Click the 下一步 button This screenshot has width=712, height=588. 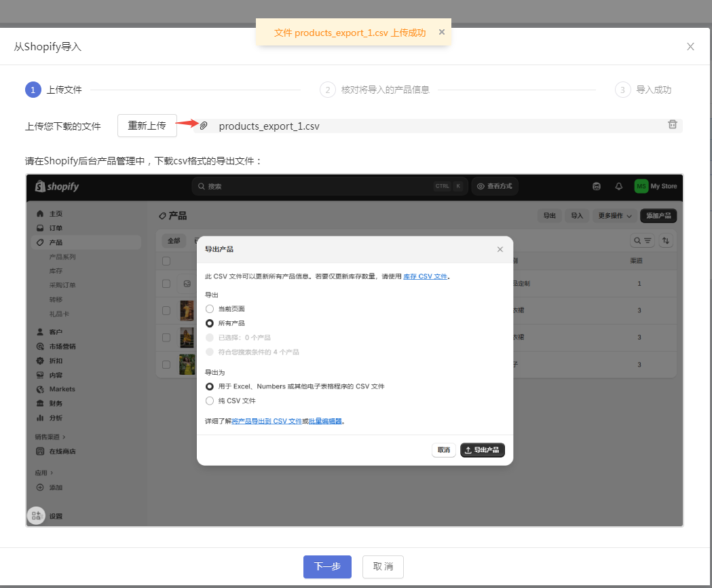pos(327,567)
